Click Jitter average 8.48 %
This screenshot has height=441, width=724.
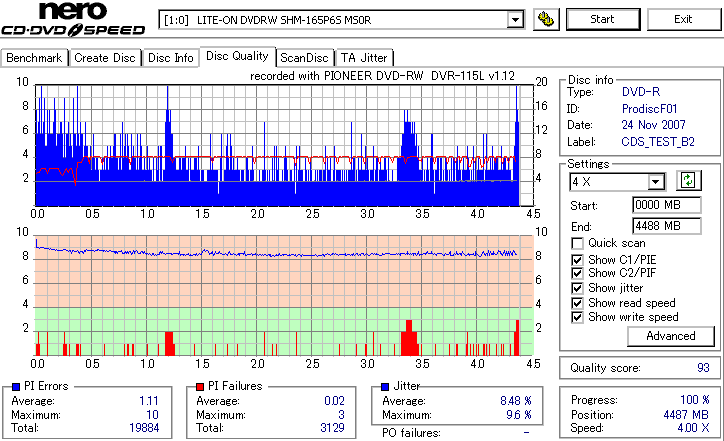click(516, 401)
